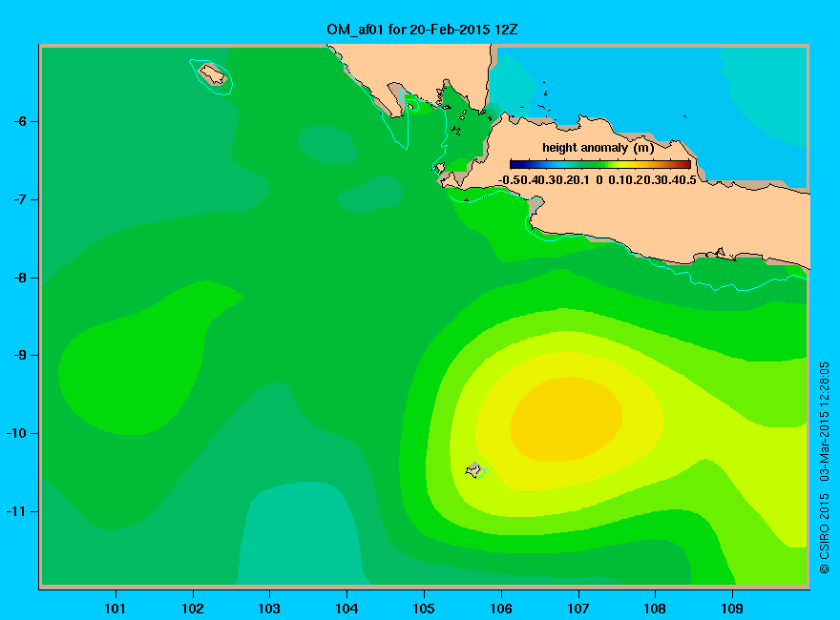Click latitude label -10

coord(16,433)
